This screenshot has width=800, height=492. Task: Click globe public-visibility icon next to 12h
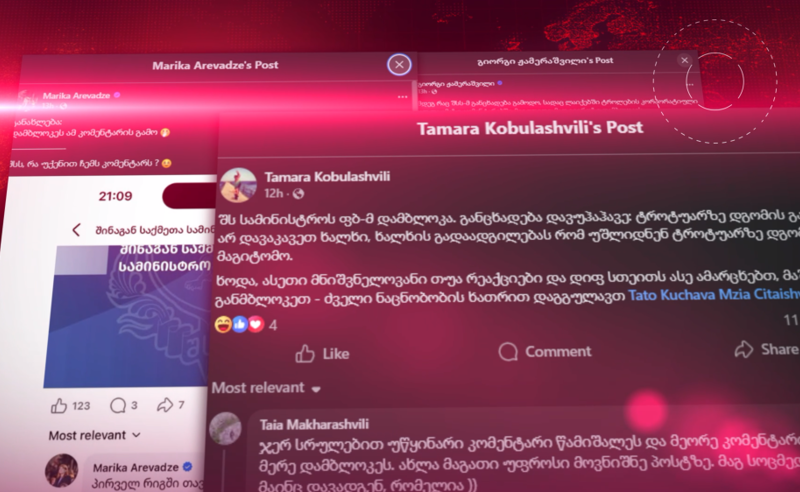pyautogui.click(x=298, y=194)
